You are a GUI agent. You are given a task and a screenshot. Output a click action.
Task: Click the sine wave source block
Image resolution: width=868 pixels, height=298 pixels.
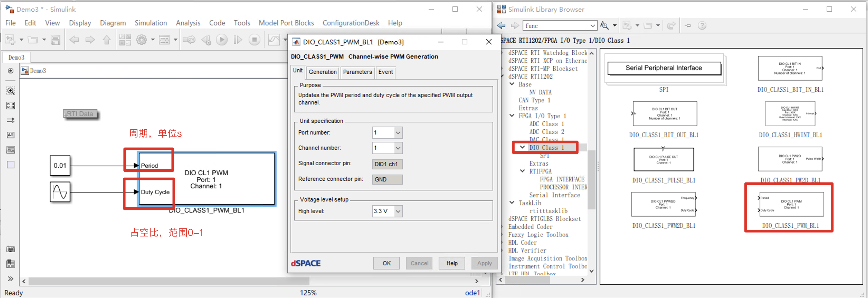click(60, 192)
